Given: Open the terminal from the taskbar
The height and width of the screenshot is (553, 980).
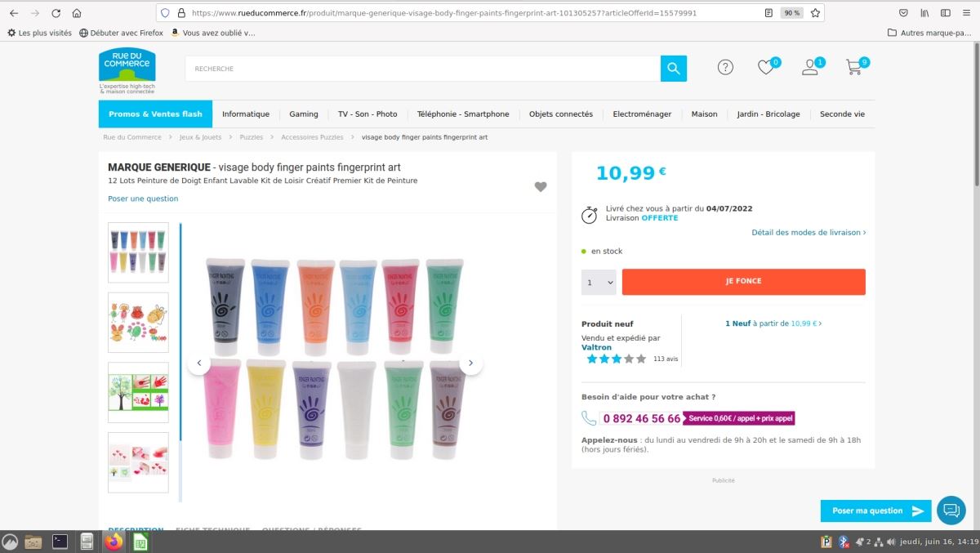Looking at the screenshot, I should [x=60, y=541].
